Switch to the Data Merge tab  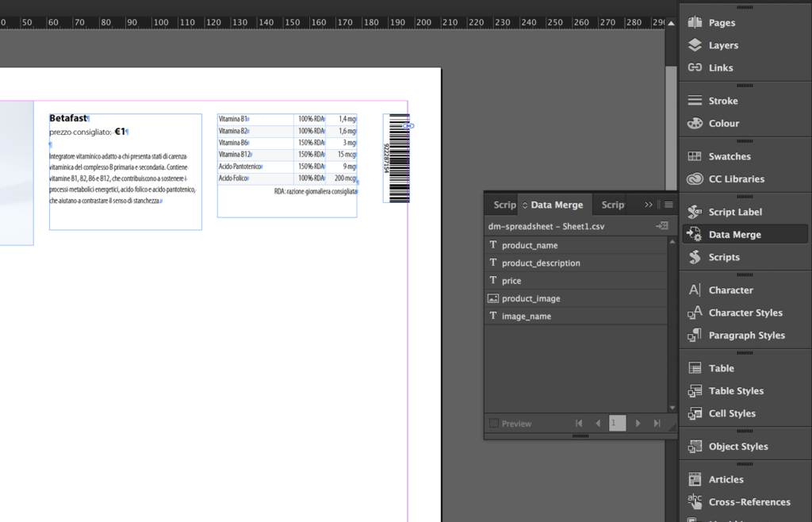coord(557,205)
